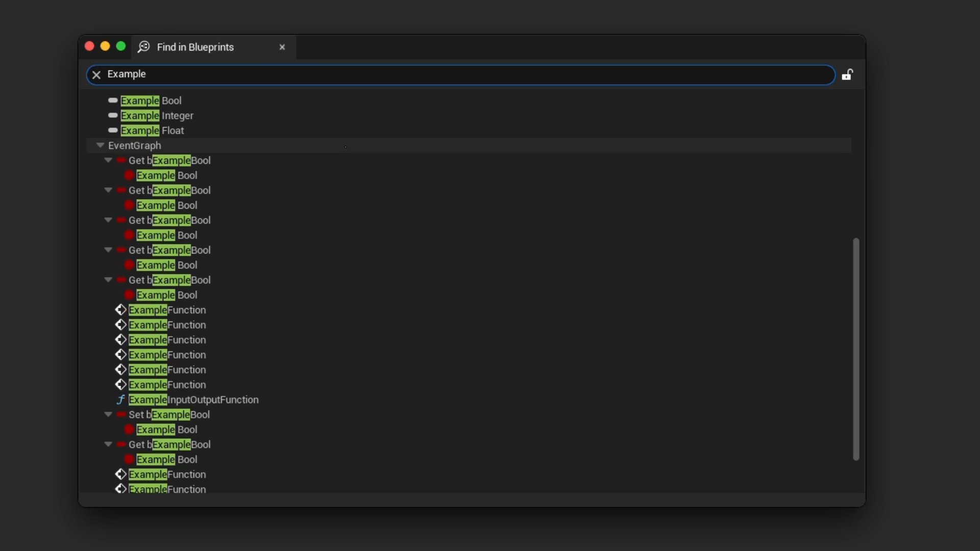Viewport: 980px width, 551px height.
Task: Click the red pin icon under Set bExampleBool
Action: (x=129, y=430)
